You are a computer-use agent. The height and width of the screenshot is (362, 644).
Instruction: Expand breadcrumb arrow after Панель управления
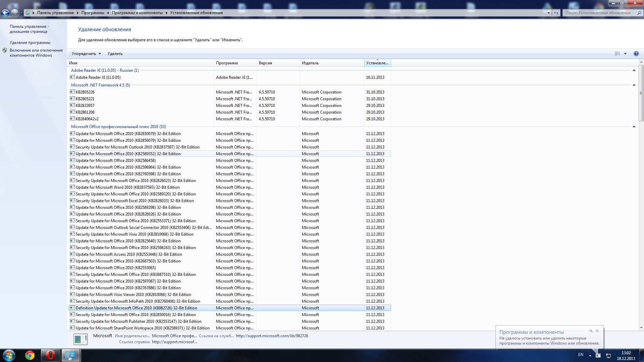click(77, 13)
